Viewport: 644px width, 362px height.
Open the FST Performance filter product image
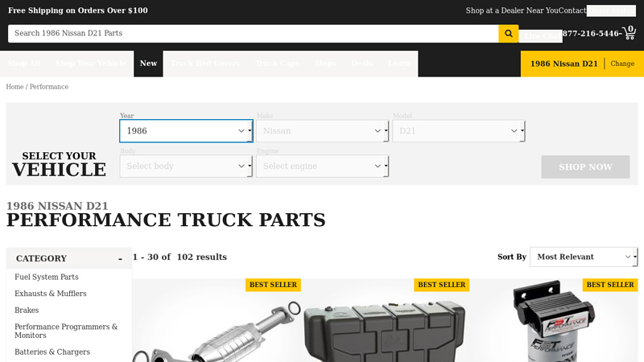click(x=554, y=320)
